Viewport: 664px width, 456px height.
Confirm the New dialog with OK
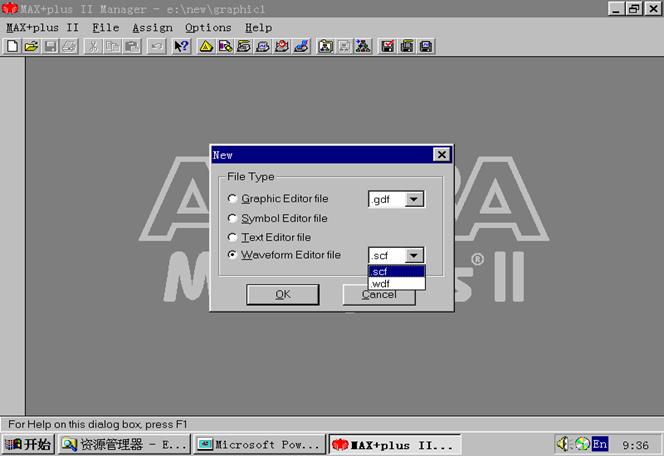tap(282, 294)
